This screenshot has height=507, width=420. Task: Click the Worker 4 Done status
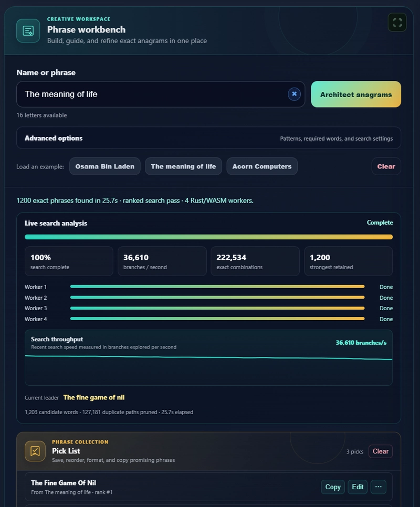point(386,319)
